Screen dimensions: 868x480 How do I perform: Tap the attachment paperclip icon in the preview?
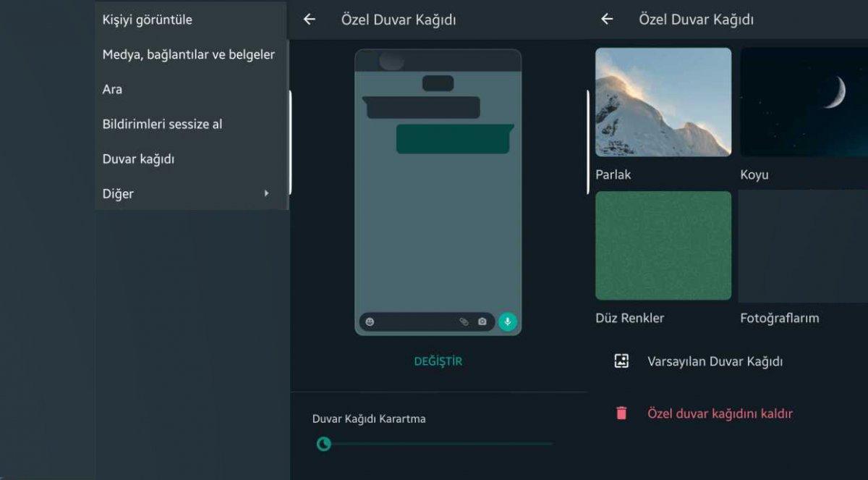click(464, 321)
